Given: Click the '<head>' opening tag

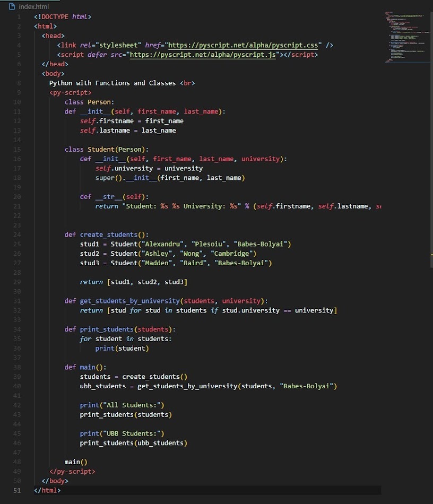Looking at the screenshot, I should point(53,36).
